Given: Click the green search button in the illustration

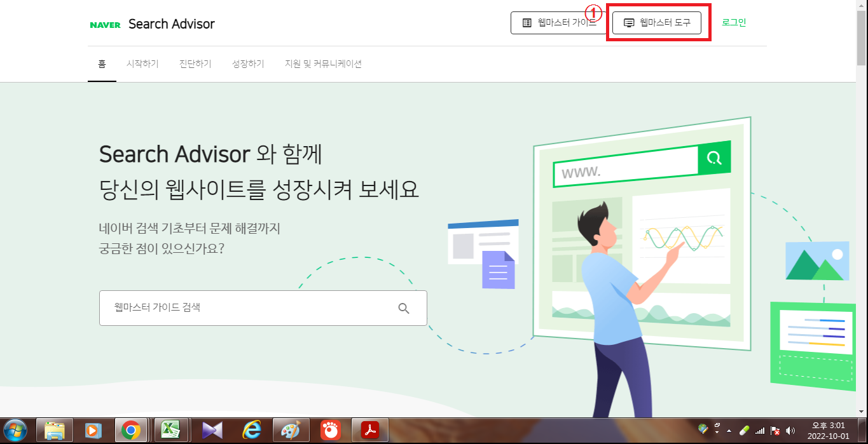Looking at the screenshot, I should coord(714,158).
